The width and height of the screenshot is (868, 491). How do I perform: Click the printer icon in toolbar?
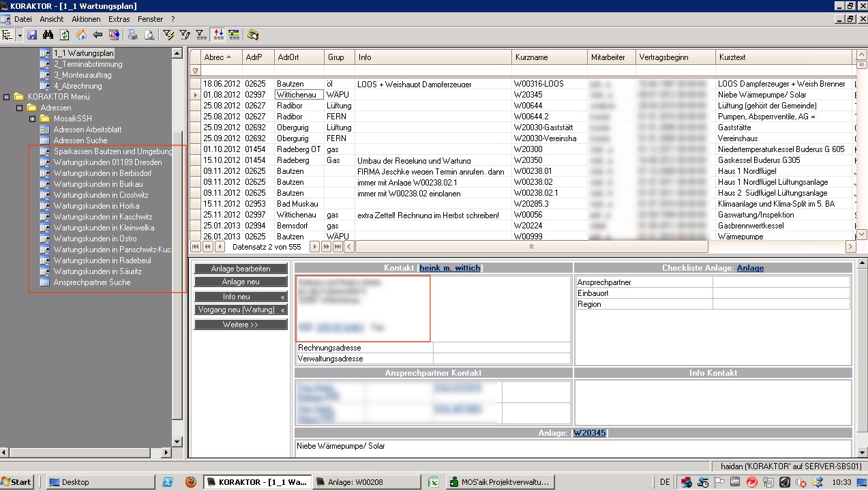pyautogui.click(x=133, y=35)
